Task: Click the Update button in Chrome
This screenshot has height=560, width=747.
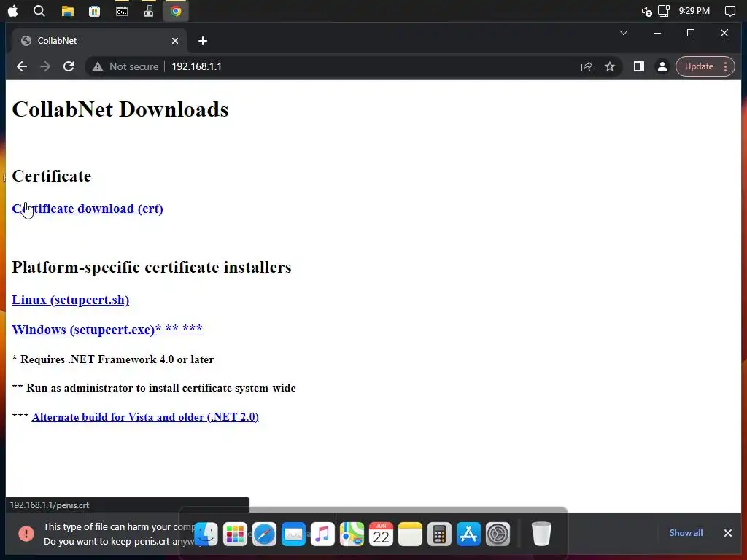Action: click(x=699, y=66)
